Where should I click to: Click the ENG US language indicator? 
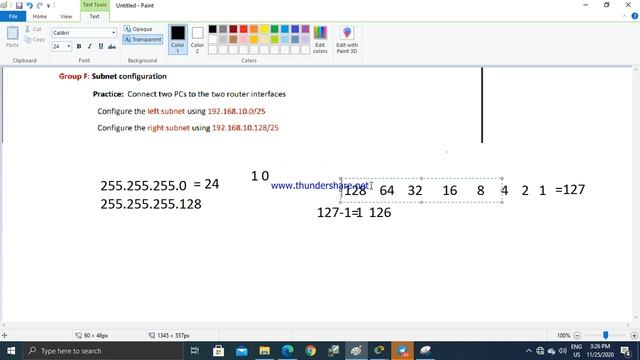pyautogui.click(x=576, y=351)
